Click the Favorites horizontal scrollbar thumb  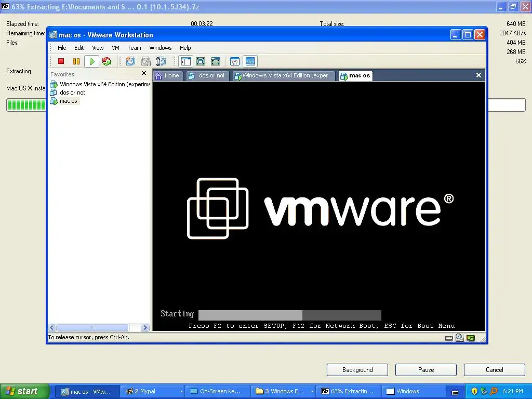coord(92,328)
